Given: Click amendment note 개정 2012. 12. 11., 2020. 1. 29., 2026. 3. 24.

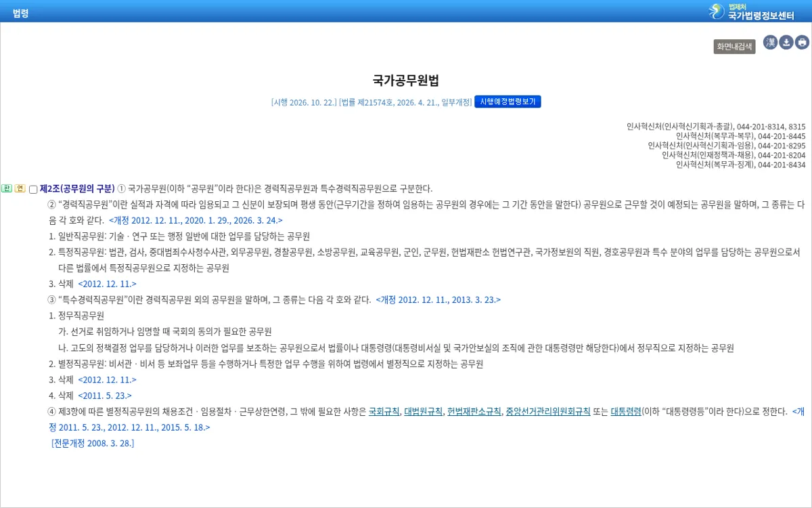Looking at the screenshot, I should [x=196, y=220].
